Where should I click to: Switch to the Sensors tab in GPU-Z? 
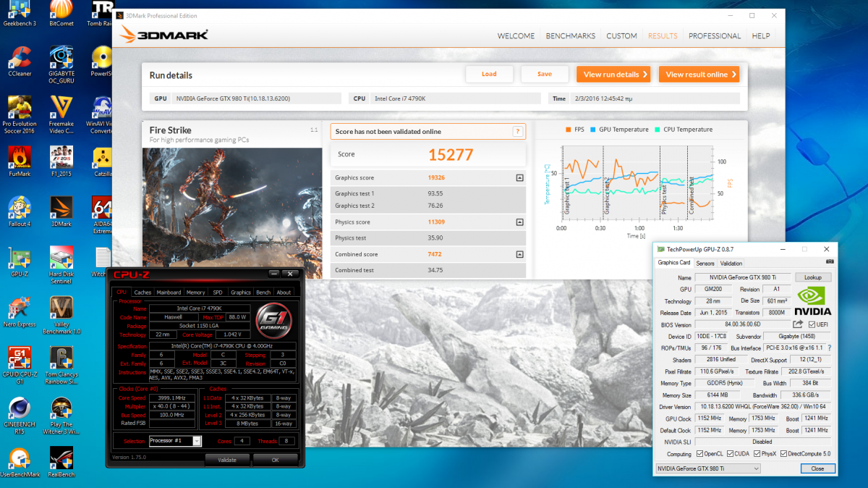coord(705,264)
